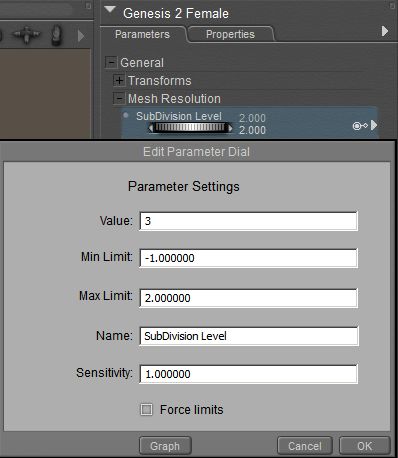Select the cross-shaped pose icon in the toolbar

[x=26, y=34]
